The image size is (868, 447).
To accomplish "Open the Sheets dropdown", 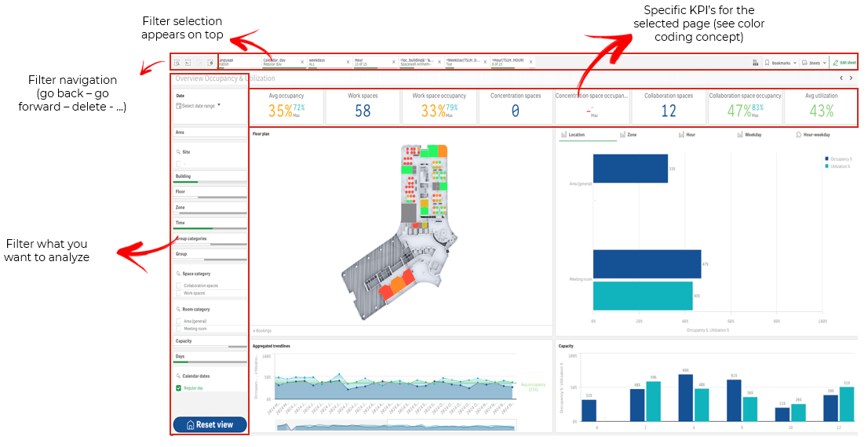I will [815, 63].
